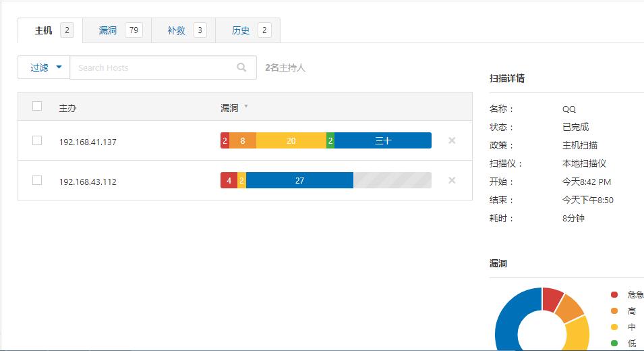Open the 历史 tab

[x=248, y=30]
